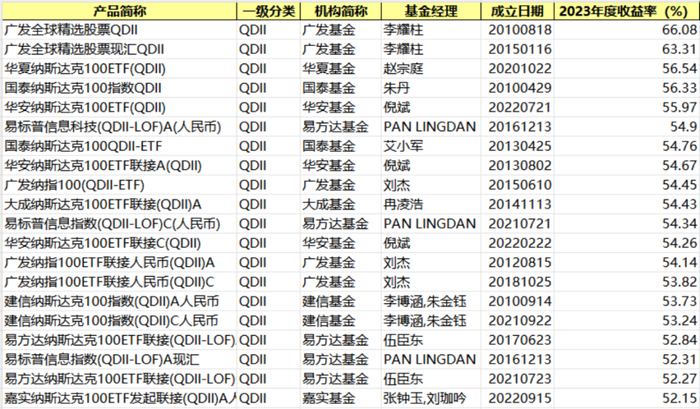Viewport: 700px width, 409px height.
Task: Select cell 大成纳斯达克100ETF联接(QDII)A
Action: 119,204
